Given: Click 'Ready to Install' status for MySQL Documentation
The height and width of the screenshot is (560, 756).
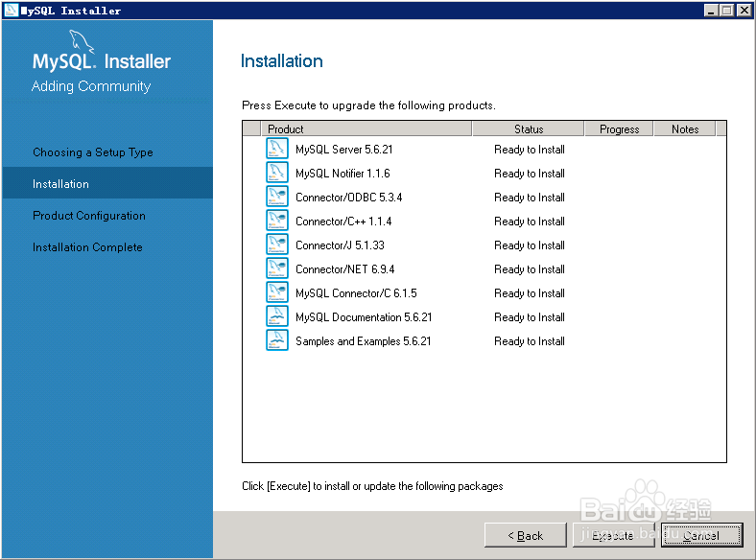Looking at the screenshot, I should 530,317.
